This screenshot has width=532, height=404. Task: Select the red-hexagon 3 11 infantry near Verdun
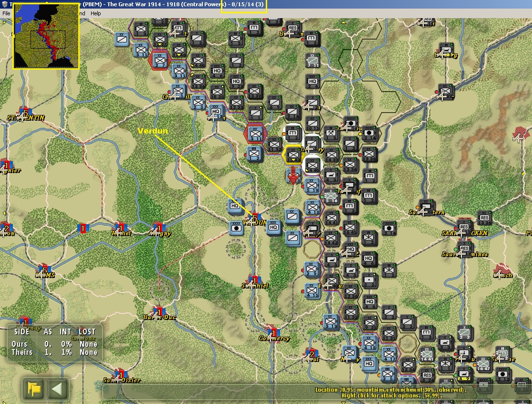pos(255,133)
